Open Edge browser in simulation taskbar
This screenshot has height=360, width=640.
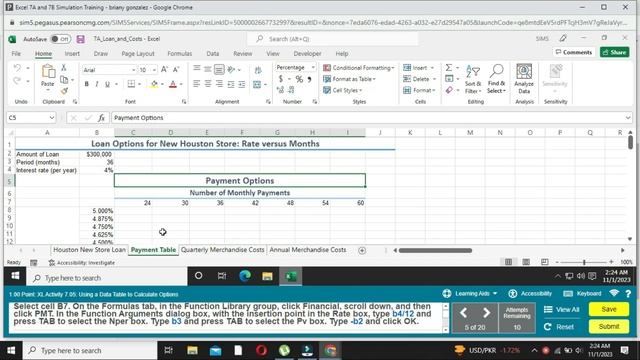[x=245, y=276]
